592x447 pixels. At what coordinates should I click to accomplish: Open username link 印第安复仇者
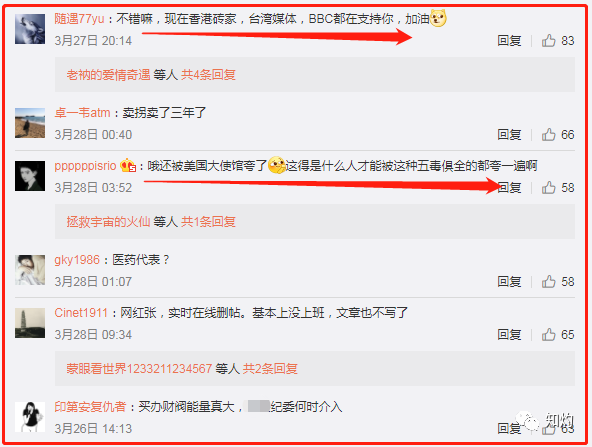(x=90, y=407)
